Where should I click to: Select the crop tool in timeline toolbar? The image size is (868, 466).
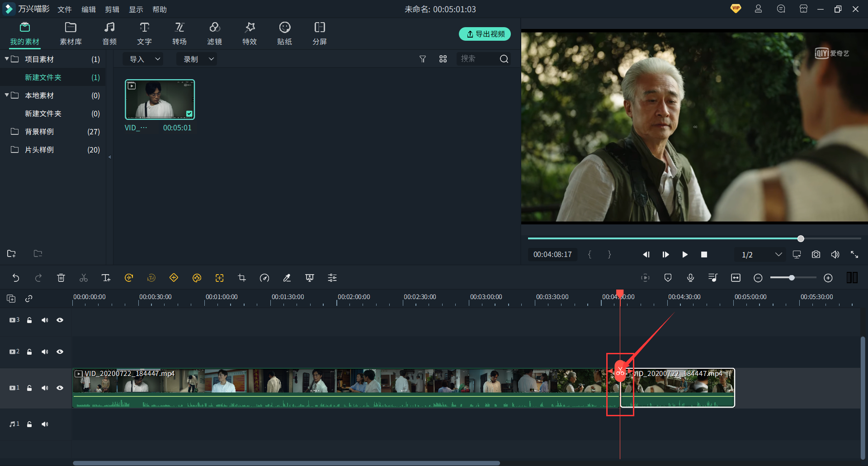click(x=242, y=278)
